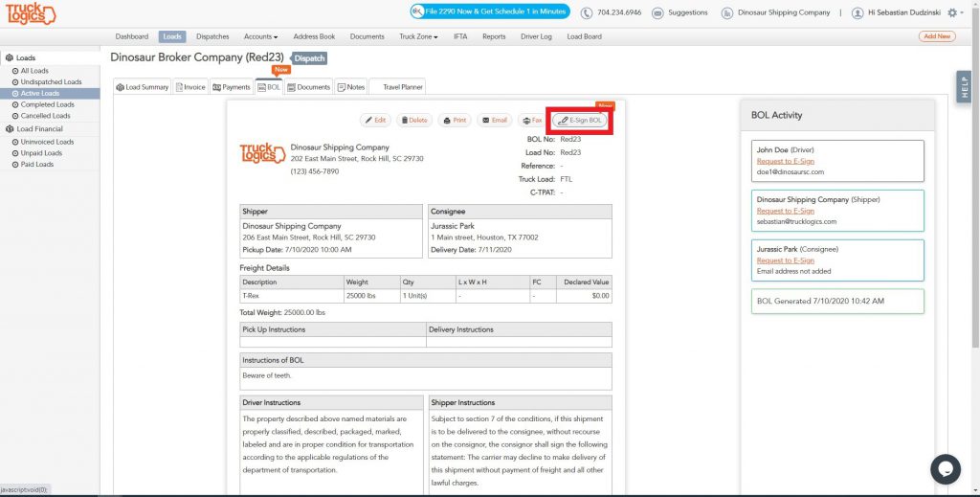Image resolution: width=980 pixels, height=497 pixels.
Task: Expand the Truck Zone dropdown menu
Action: (x=418, y=37)
